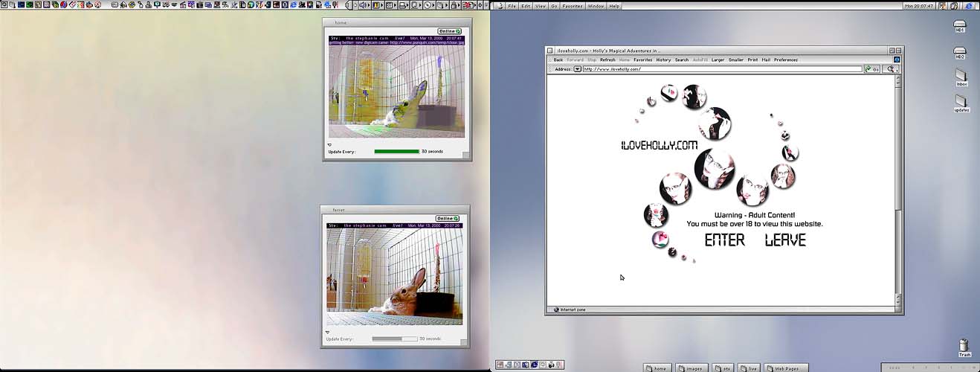Click the ENTER link on the webpage
Image resolution: width=980 pixels, height=372 pixels.
point(724,240)
